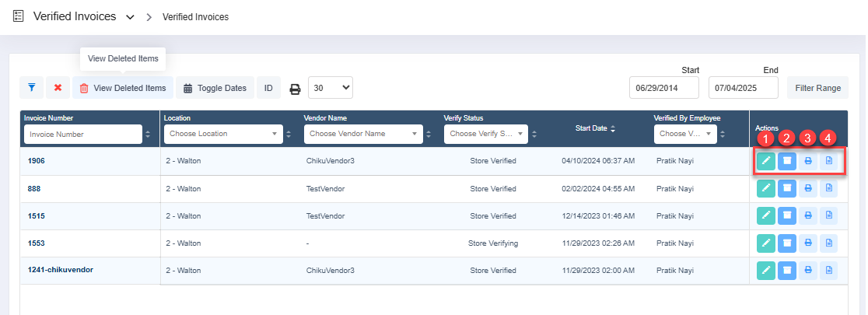Click the Invoice Number search field
Image resolution: width=868 pixels, height=315 pixels.
pyautogui.click(x=83, y=134)
